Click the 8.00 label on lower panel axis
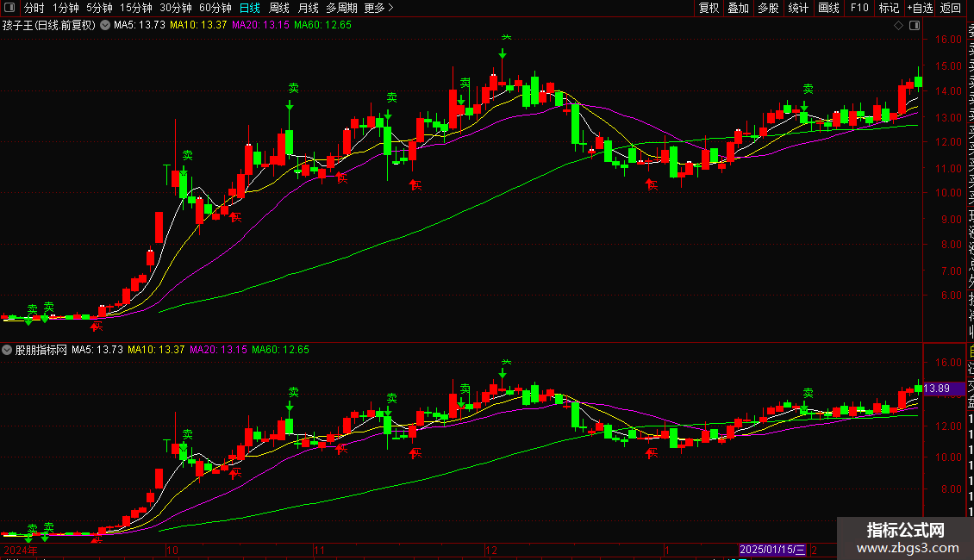 (951, 489)
